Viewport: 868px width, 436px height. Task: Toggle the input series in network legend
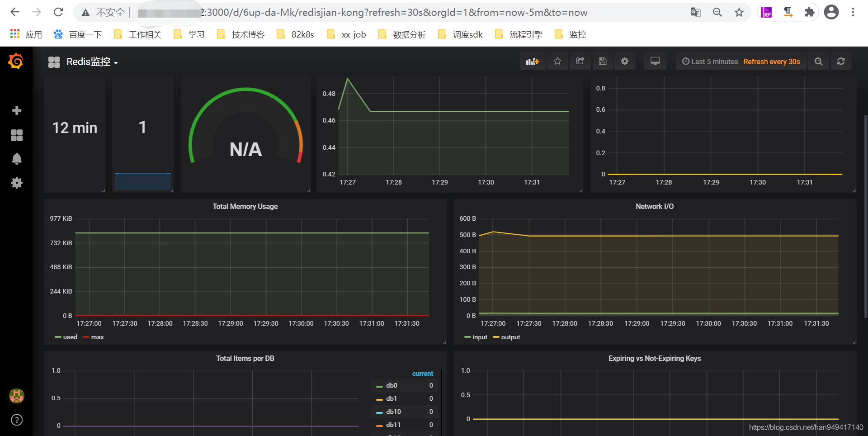[480, 337]
